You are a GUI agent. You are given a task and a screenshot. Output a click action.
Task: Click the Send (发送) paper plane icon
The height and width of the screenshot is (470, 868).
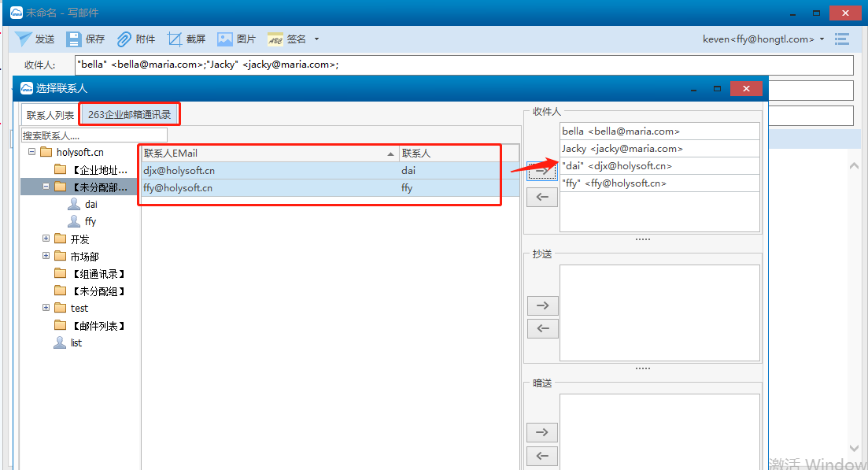coord(24,39)
